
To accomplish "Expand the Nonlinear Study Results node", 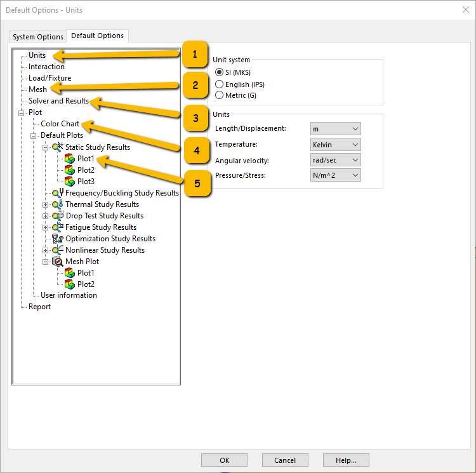I will [45, 250].
